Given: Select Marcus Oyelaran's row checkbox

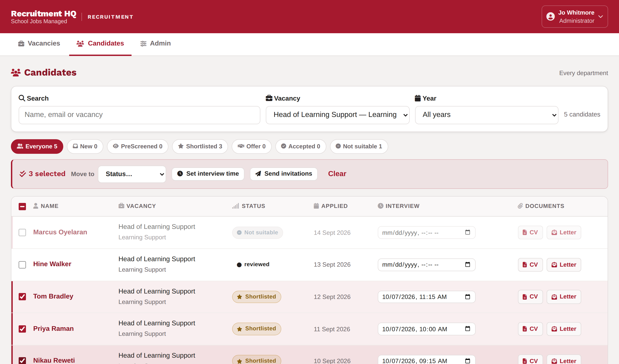Looking at the screenshot, I should [22, 232].
